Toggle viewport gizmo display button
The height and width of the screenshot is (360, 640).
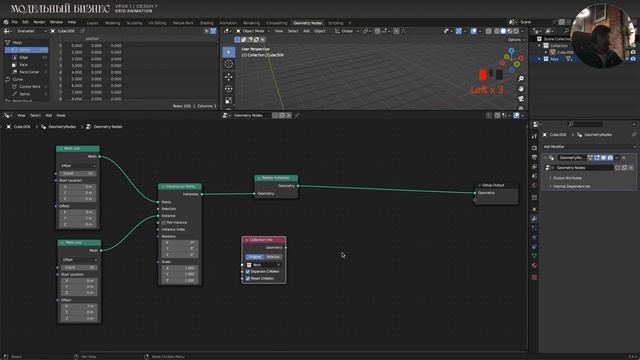pos(459,31)
